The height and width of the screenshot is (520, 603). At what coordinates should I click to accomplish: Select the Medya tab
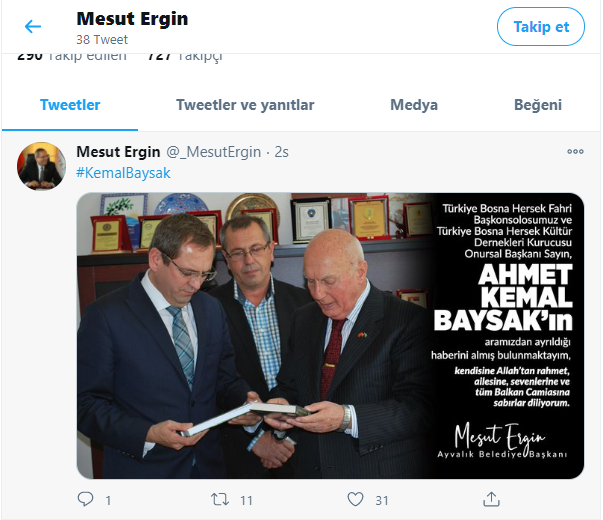coord(414,105)
